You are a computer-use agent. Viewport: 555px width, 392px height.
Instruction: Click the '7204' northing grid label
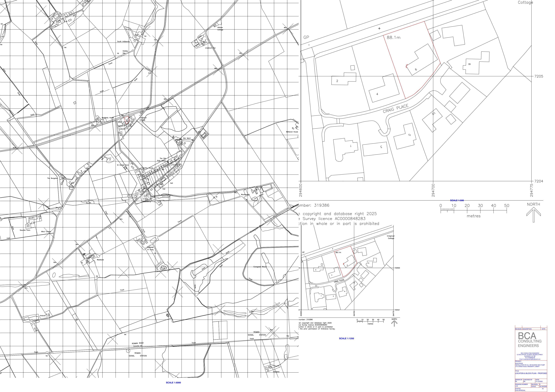click(x=539, y=181)
